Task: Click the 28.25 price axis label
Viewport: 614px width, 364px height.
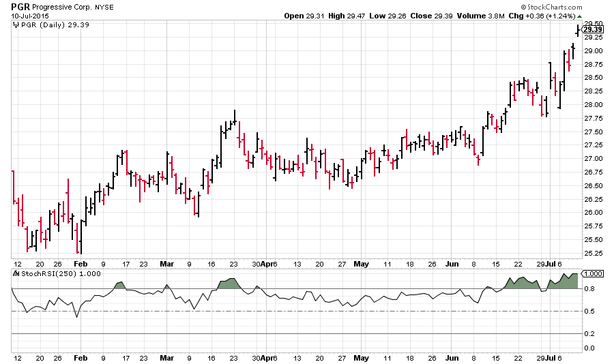Action: click(x=594, y=91)
